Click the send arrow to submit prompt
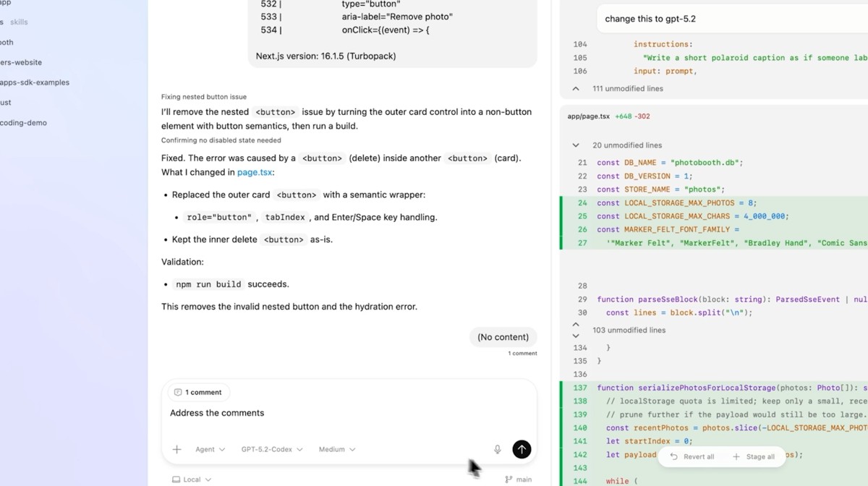868x486 pixels. 522,449
